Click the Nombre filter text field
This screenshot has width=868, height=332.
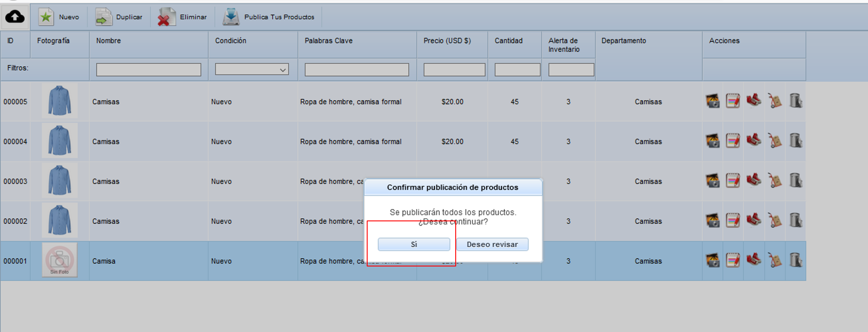[x=148, y=69]
